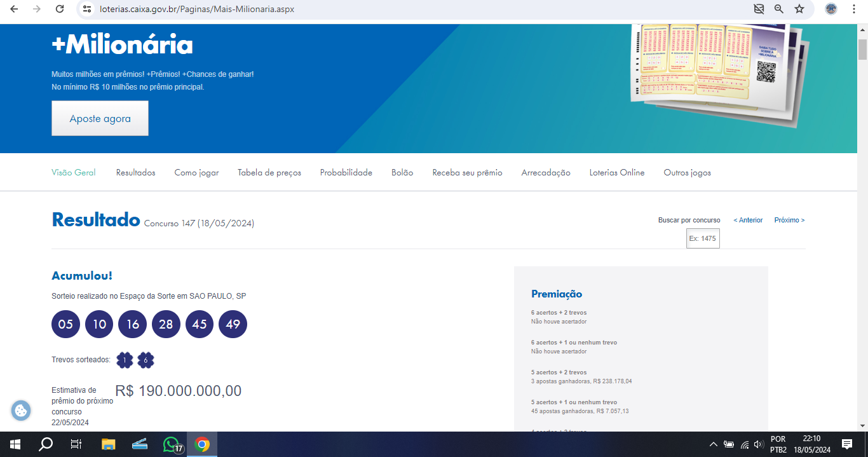Viewport: 868px width, 457px height.
Task: Open Chrome's three-dot menu
Action: (854, 9)
